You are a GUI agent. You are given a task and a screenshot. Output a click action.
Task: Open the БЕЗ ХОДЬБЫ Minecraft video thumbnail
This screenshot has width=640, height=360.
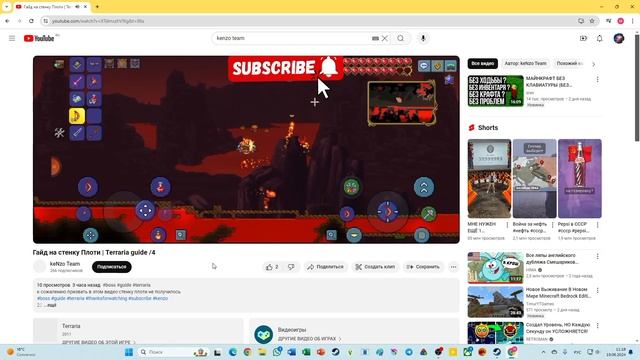click(496, 91)
